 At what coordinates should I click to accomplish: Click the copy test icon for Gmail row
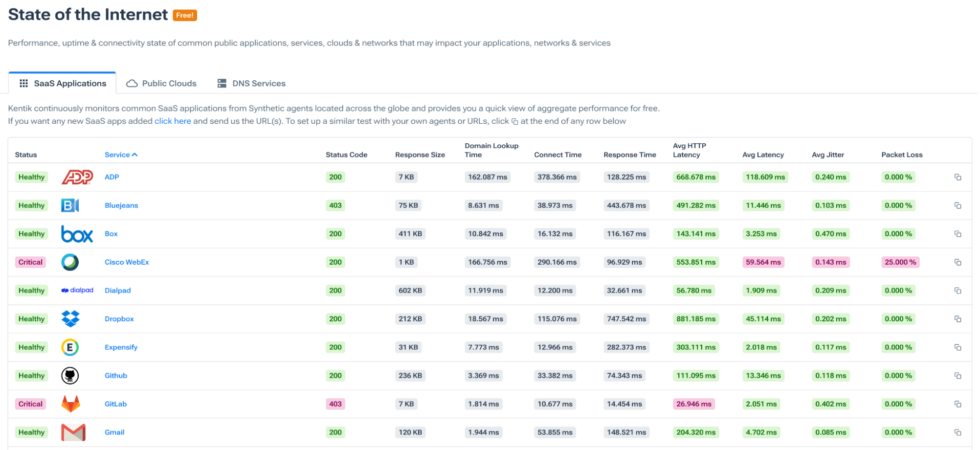tap(958, 432)
